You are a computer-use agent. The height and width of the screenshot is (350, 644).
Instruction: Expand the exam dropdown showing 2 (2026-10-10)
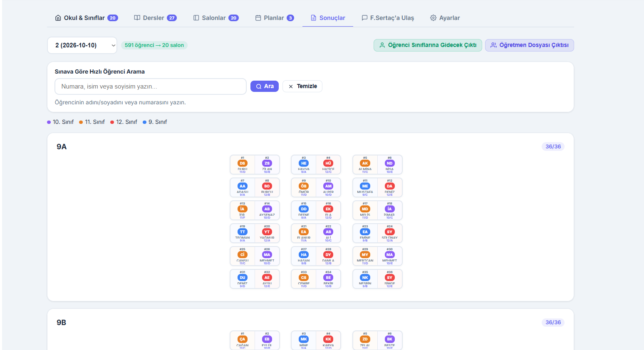tap(82, 45)
